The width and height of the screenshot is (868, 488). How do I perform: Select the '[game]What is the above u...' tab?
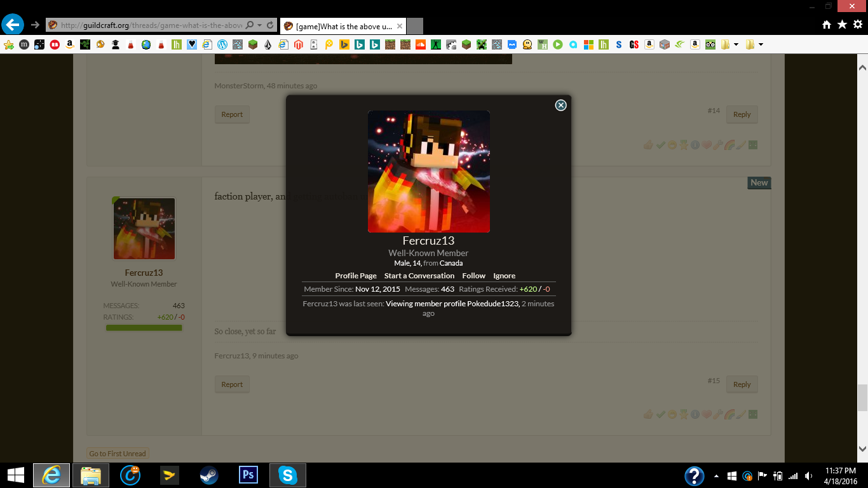point(344,26)
